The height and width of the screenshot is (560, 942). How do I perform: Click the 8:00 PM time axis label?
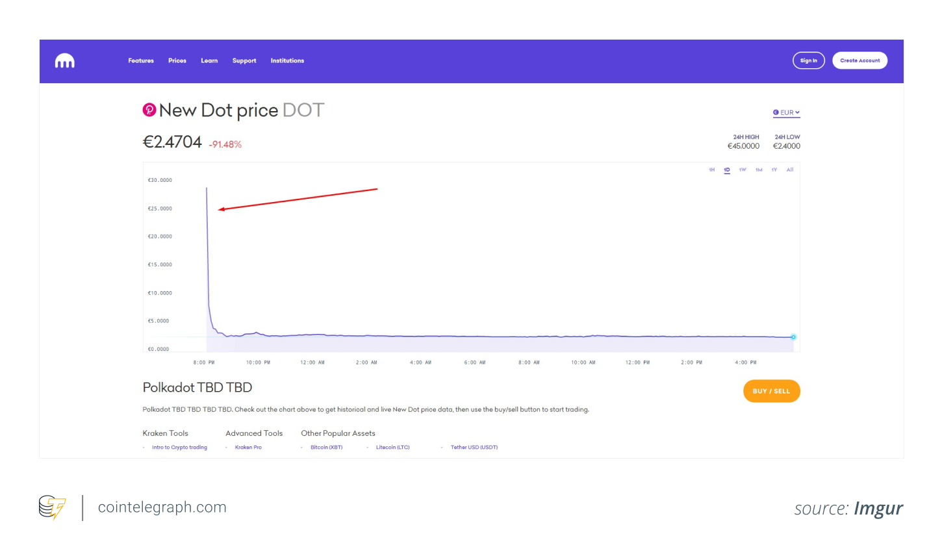click(x=204, y=363)
